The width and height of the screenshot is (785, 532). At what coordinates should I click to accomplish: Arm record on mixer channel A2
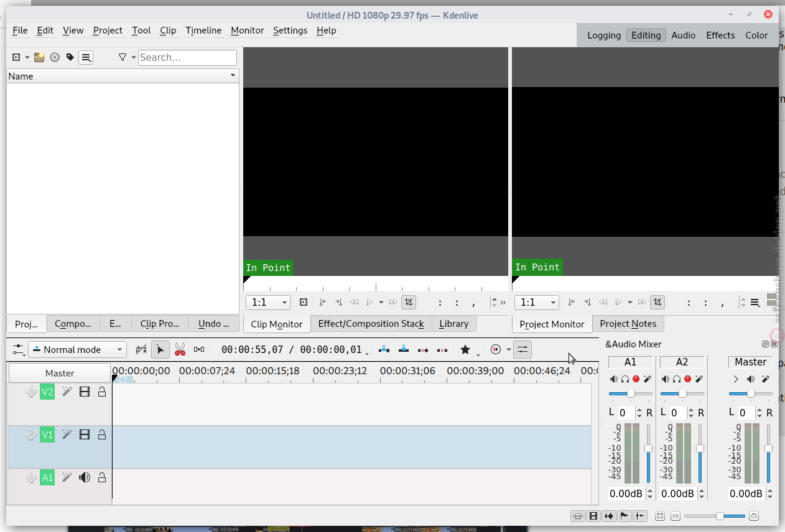(x=687, y=379)
